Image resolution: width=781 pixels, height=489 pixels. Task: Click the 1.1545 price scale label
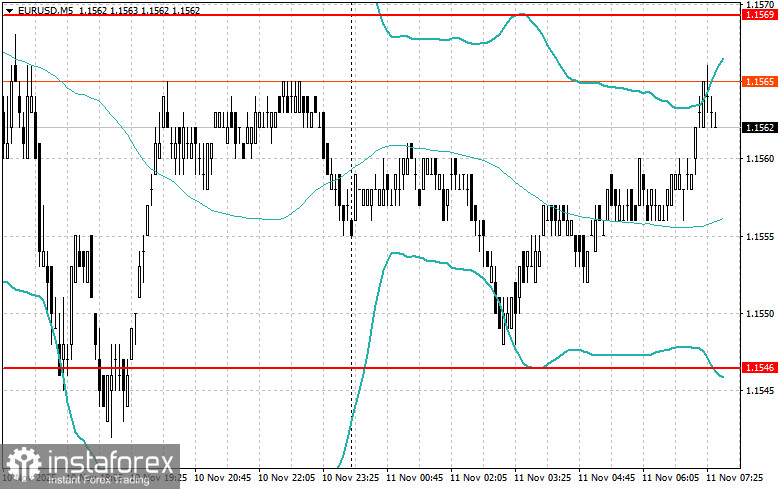point(760,390)
